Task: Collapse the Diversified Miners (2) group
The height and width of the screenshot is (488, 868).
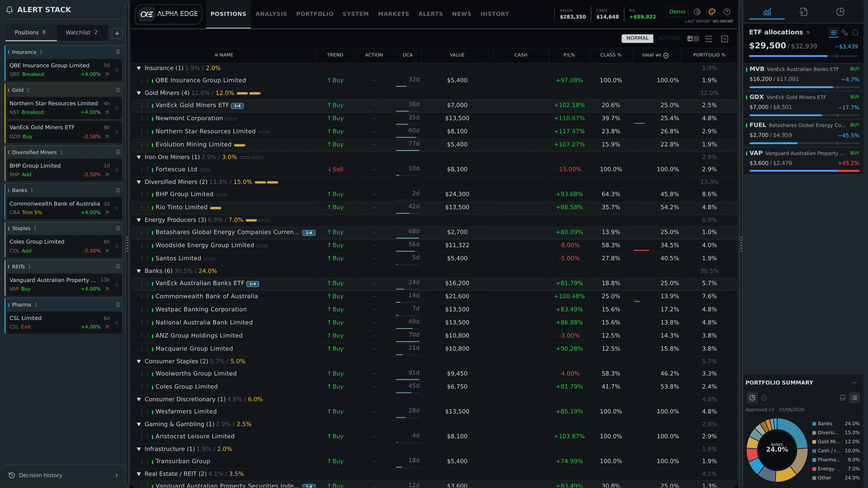Action: pyautogui.click(x=139, y=182)
